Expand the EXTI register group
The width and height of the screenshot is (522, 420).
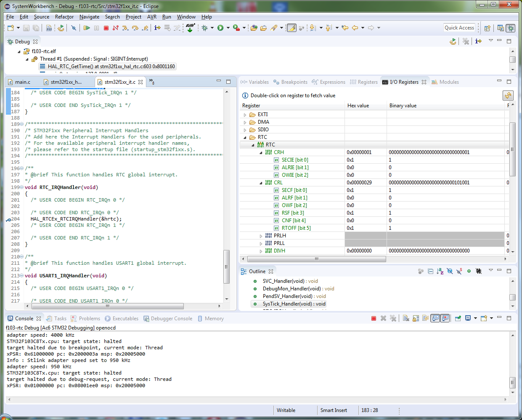245,114
